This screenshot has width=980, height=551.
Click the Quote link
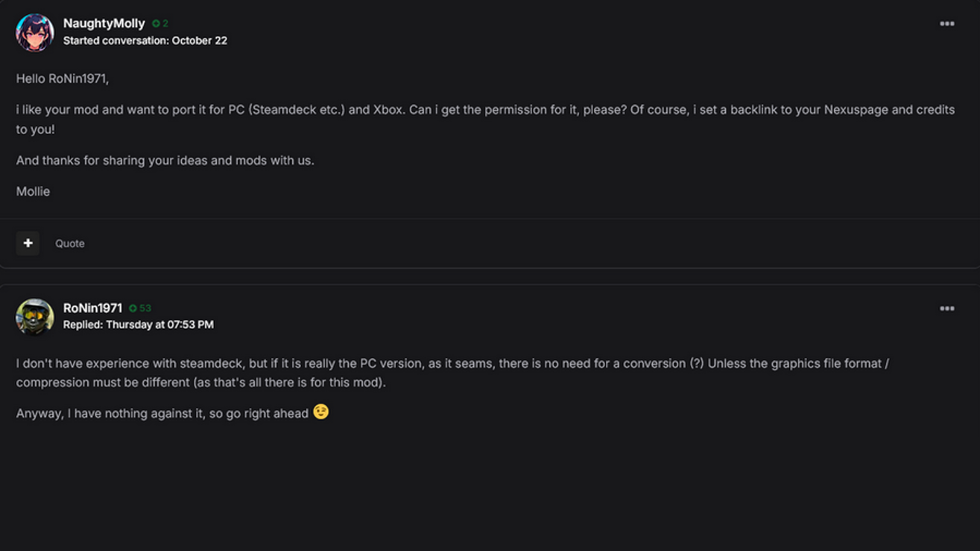pyautogui.click(x=69, y=243)
